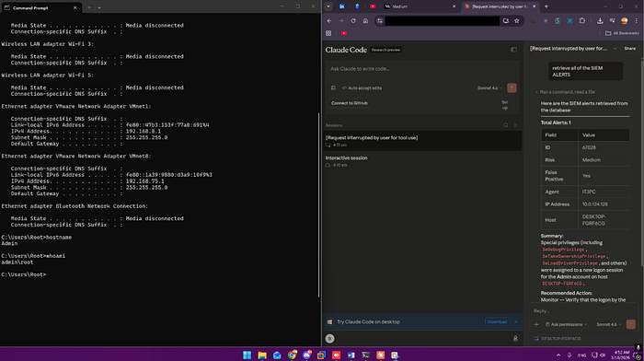The height and width of the screenshot is (361, 644).
Task: Open the Sonnet 4.6 model dropdown in new-session box
Action: point(489,87)
